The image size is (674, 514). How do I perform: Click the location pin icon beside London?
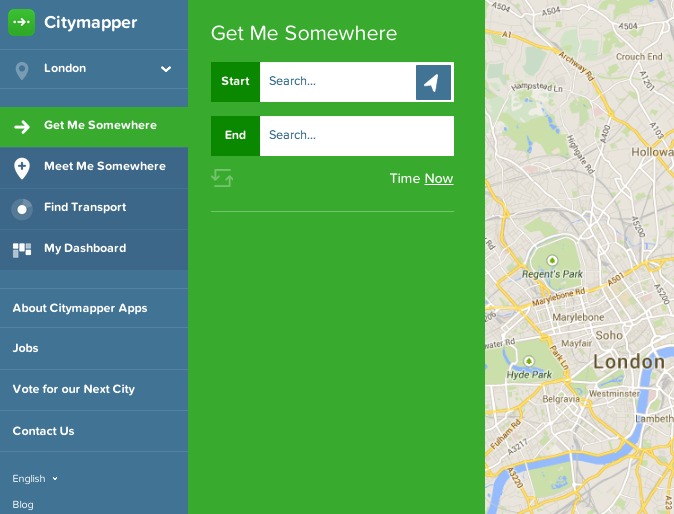21,69
